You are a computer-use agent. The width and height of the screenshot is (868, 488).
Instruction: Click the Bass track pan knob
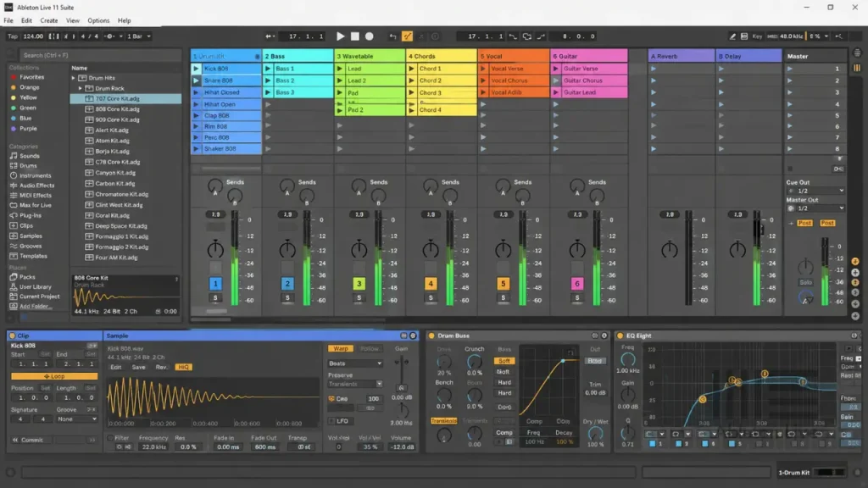click(287, 250)
